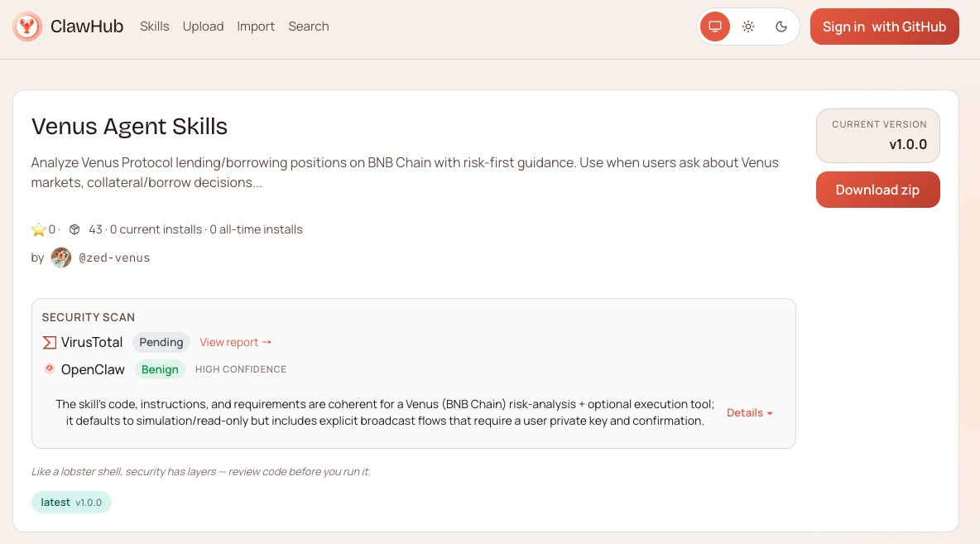Viewport: 980px width, 544px height.
Task: Download the skill zip file
Action: (877, 190)
